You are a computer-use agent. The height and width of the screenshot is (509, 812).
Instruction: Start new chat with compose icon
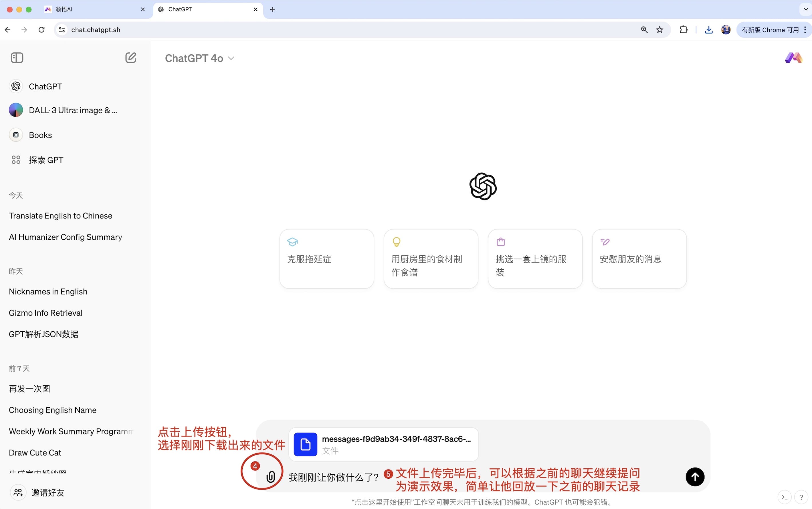click(x=130, y=58)
